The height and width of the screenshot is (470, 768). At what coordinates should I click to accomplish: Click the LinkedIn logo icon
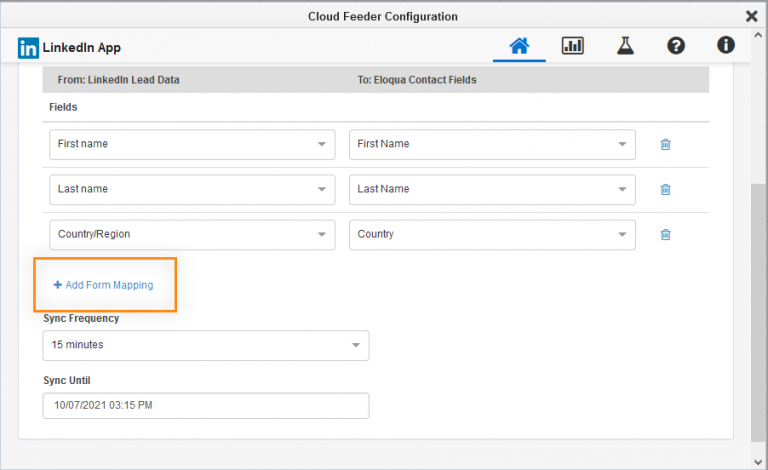(28, 48)
